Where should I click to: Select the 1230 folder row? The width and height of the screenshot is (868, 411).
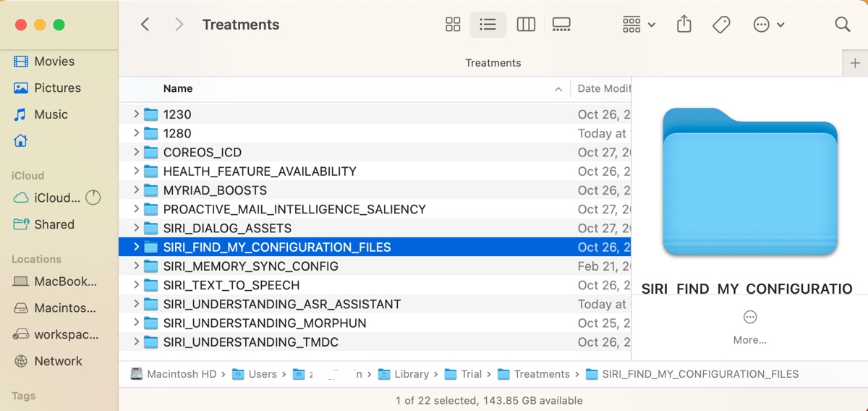(375, 114)
